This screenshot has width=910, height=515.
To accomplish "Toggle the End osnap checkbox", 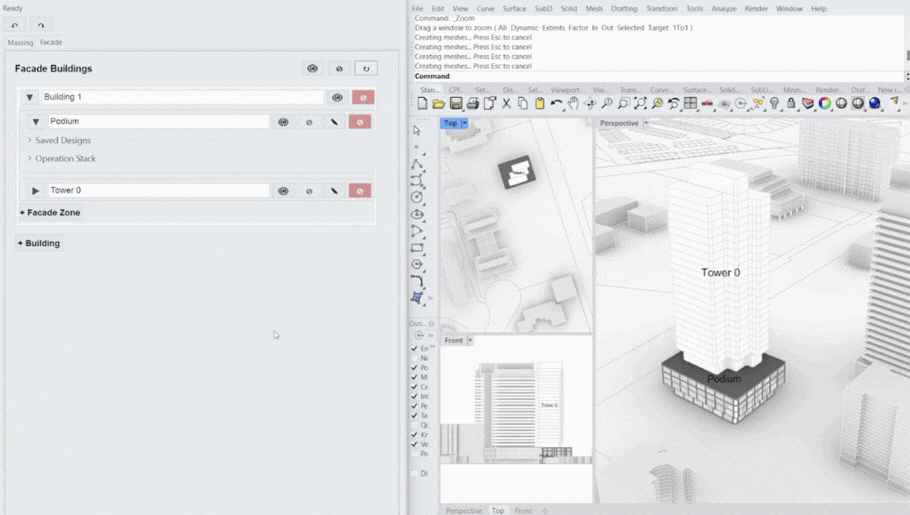I will [x=414, y=348].
